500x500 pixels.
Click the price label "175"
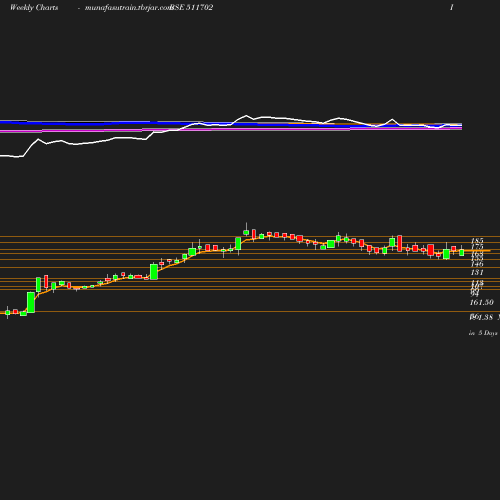coord(477,246)
